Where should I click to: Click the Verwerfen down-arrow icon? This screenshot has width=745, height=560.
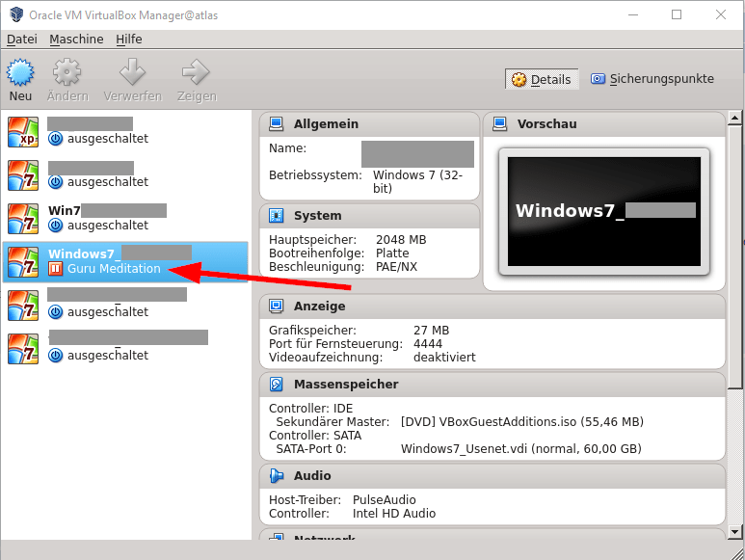point(132,72)
